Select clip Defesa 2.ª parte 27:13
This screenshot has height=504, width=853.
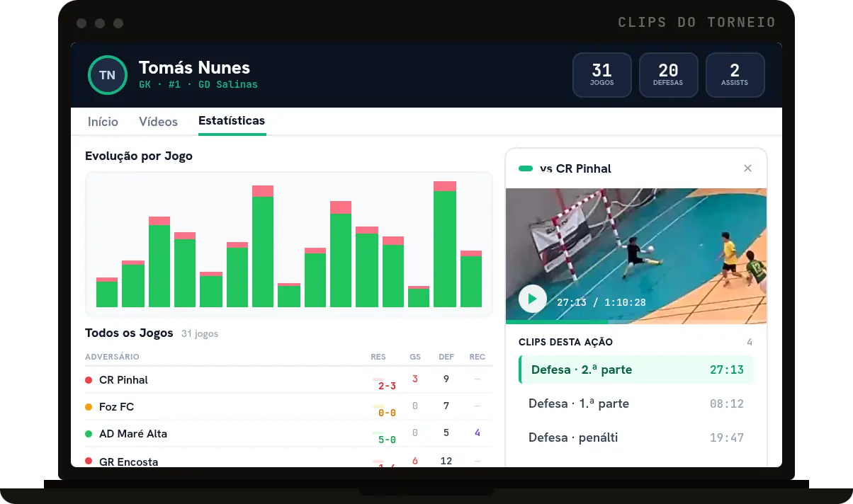point(636,370)
